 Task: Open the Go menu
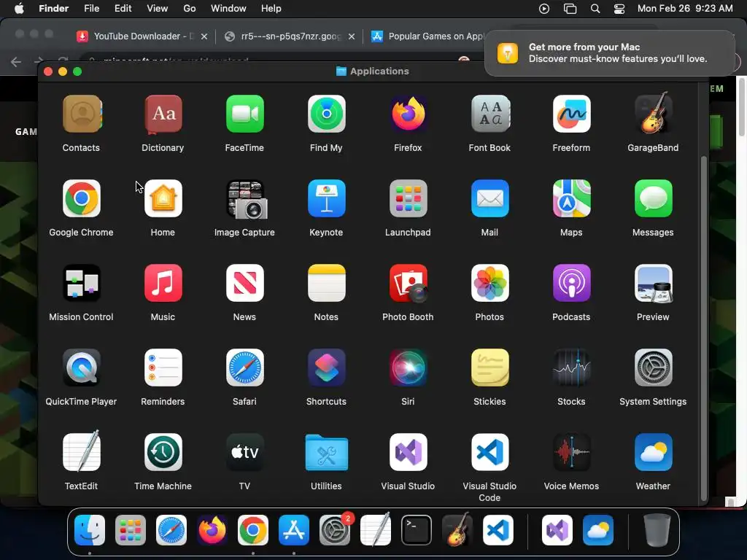[x=190, y=9]
